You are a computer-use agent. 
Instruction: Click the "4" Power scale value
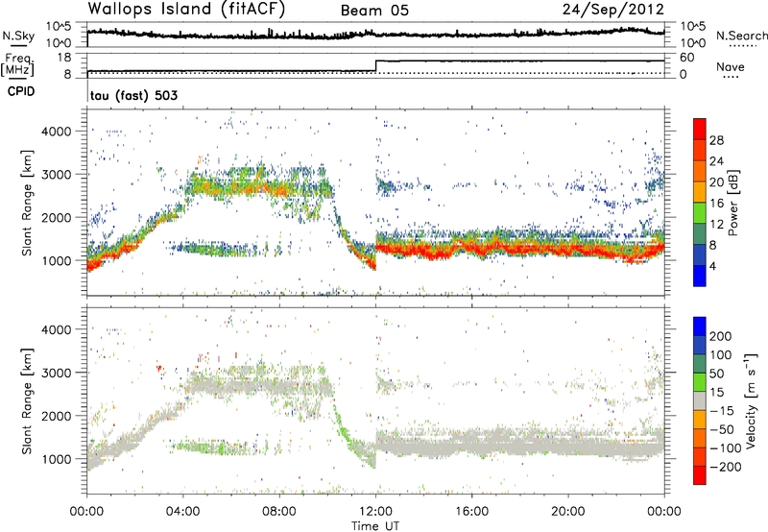click(713, 266)
